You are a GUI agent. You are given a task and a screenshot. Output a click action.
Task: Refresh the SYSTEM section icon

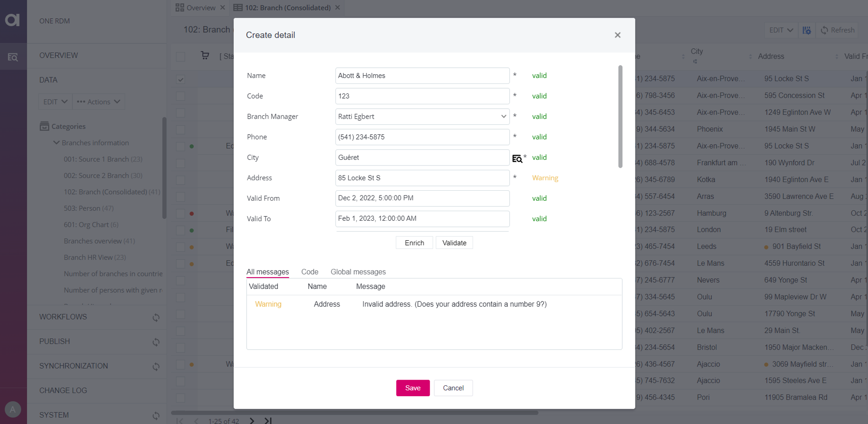(x=156, y=416)
